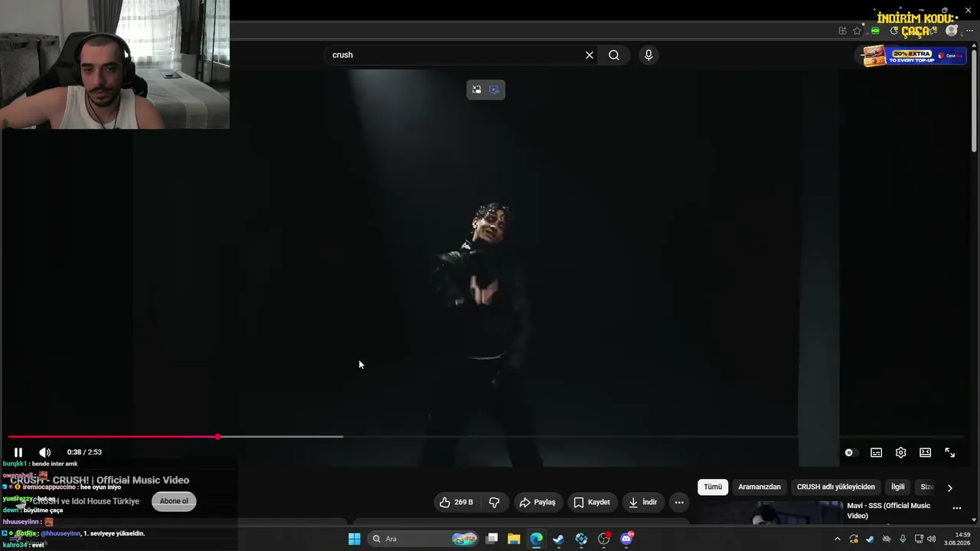
Task: Start voice search with the microphone
Action: click(648, 55)
